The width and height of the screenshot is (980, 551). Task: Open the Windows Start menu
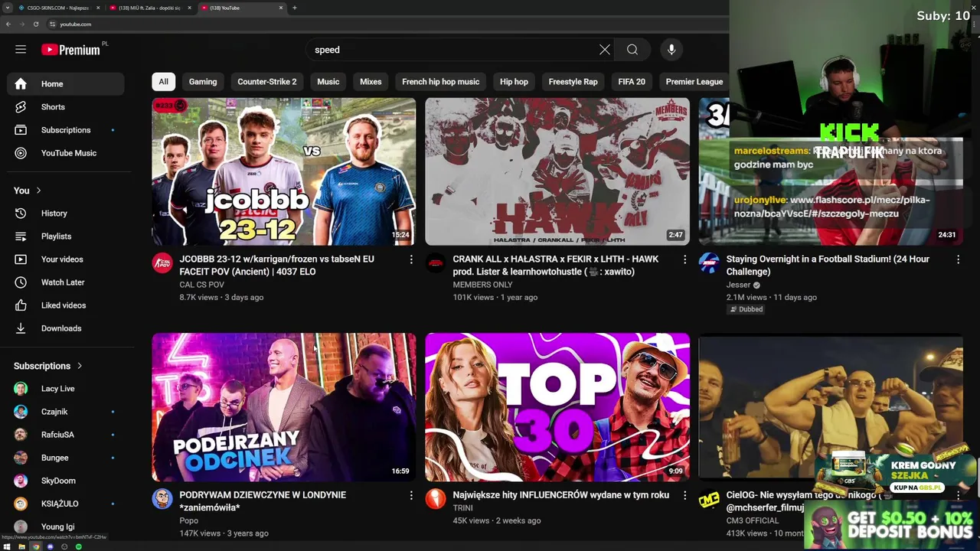coord(6,546)
